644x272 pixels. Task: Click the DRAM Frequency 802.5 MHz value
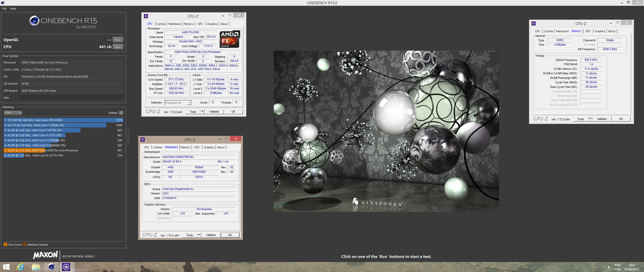[x=591, y=60]
